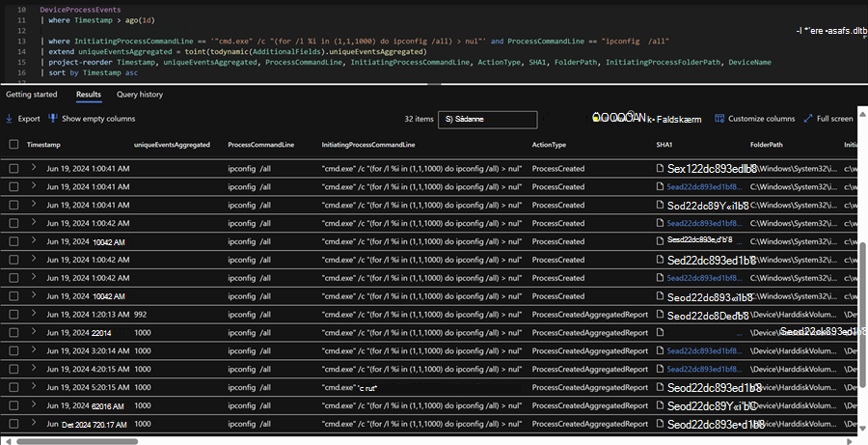Sort by the Timestamp column header
The width and height of the screenshot is (868, 445).
coord(43,144)
